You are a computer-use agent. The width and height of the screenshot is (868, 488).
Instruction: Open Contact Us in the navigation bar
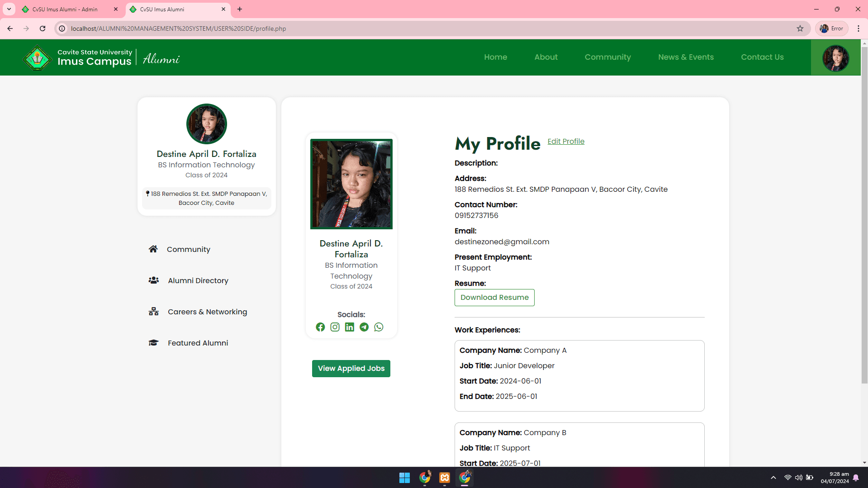[x=762, y=57]
